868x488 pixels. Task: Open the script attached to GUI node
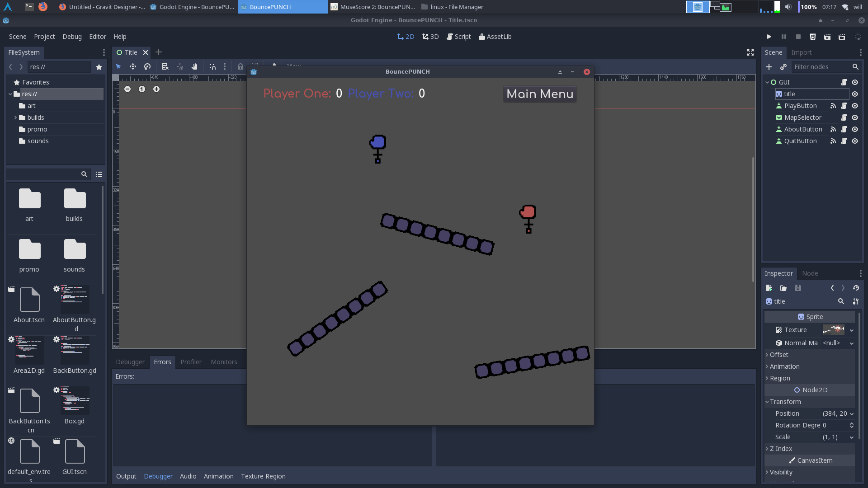tap(844, 82)
